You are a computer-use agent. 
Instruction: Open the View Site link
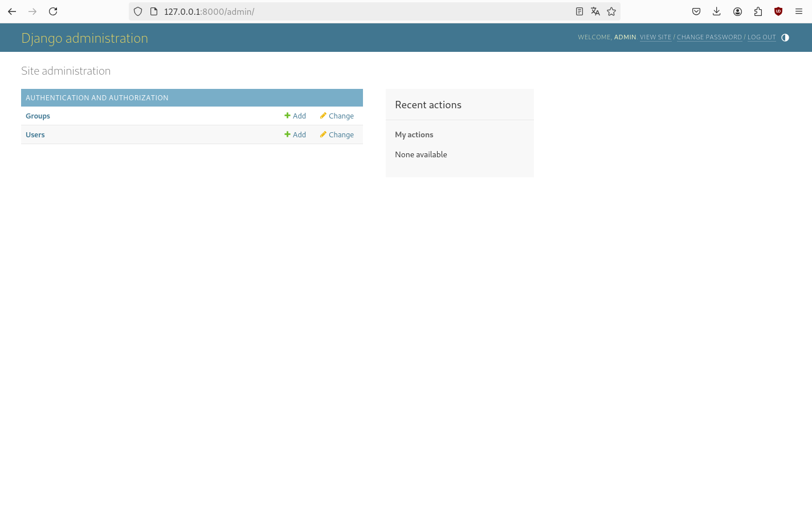655,37
